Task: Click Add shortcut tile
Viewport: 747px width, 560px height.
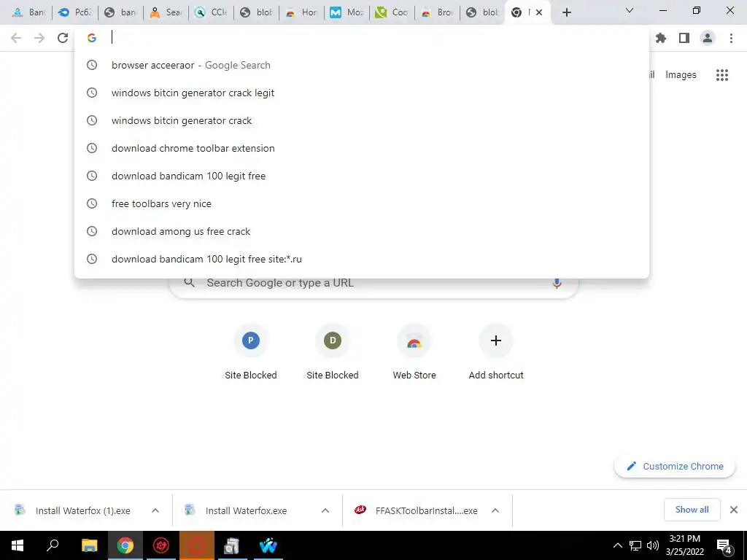Action: point(496,352)
